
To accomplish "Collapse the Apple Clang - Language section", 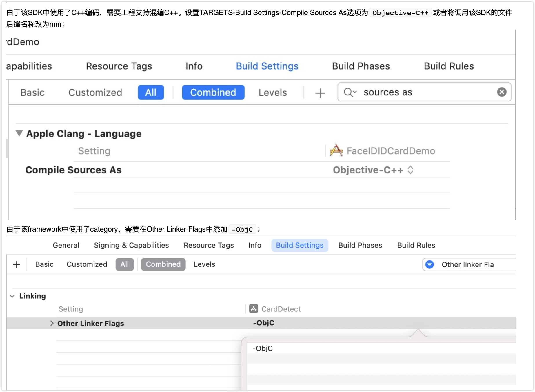I will [x=19, y=133].
